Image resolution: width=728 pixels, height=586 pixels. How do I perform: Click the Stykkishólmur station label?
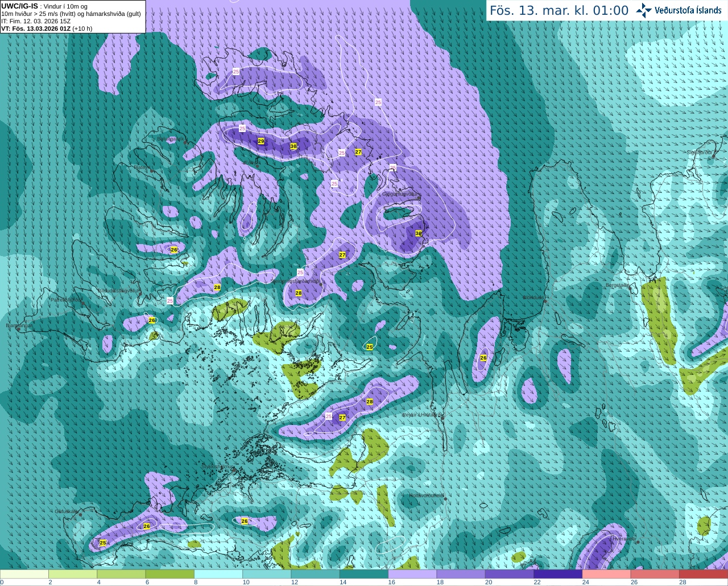tap(218, 466)
